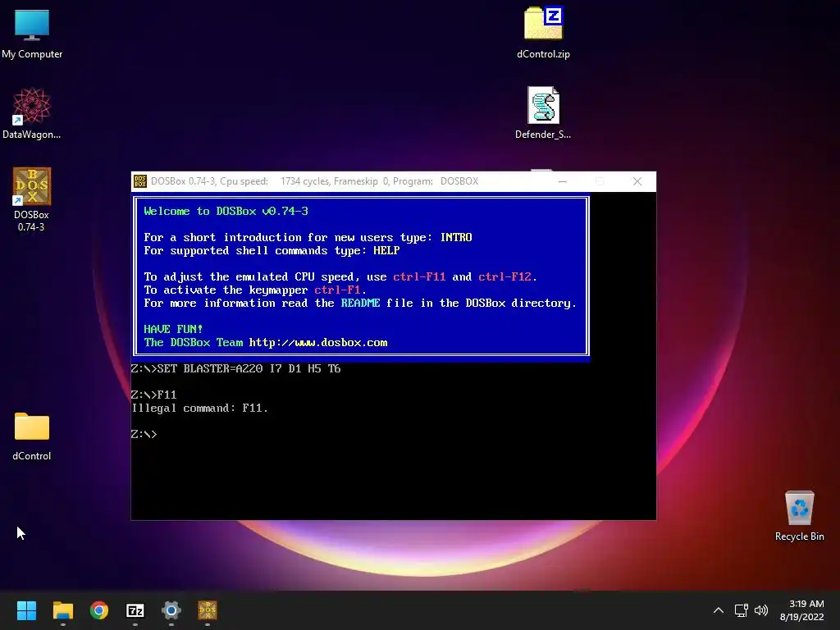This screenshot has width=840, height=630.
Task: Click the 'HAVE FUN!' text
Action: (x=173, y=330)
